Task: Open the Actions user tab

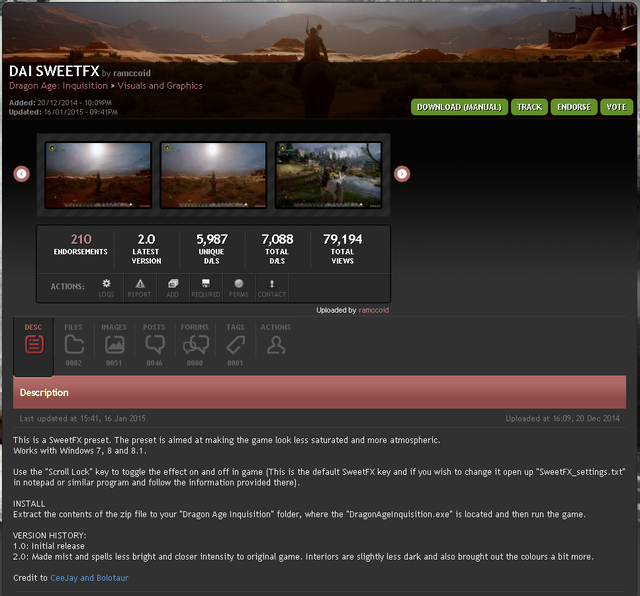Action: point(276,340)
